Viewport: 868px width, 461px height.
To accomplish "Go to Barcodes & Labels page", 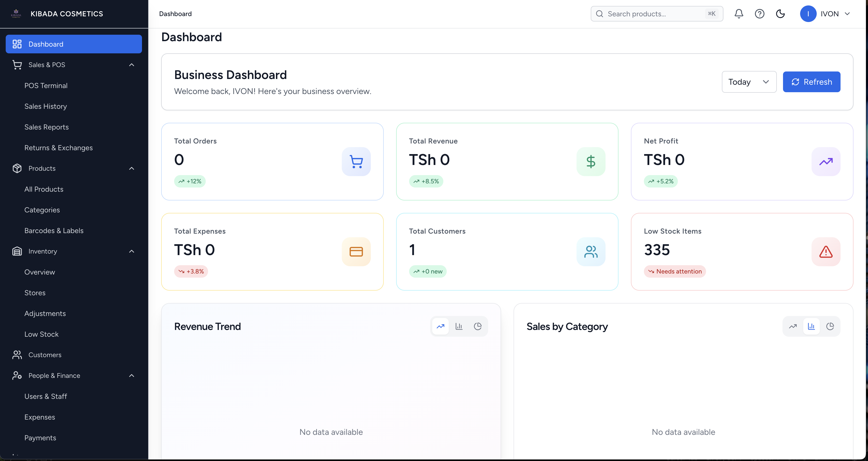I will coord(54,231).
